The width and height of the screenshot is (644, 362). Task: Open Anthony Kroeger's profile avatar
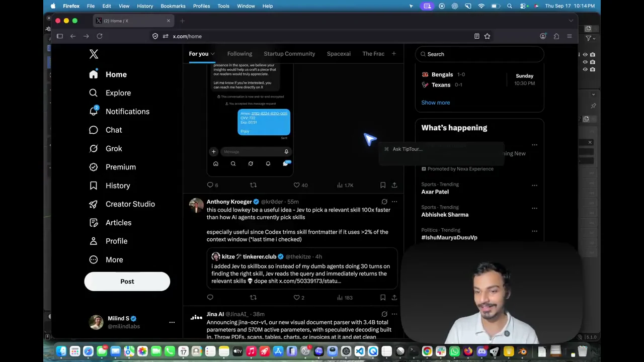tap(196, 205)
